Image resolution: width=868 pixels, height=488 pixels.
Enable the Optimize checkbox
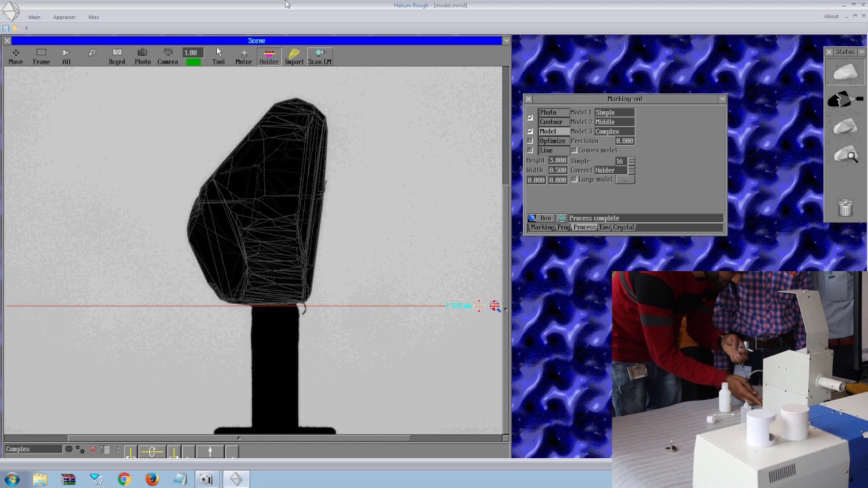pos(530,141)
